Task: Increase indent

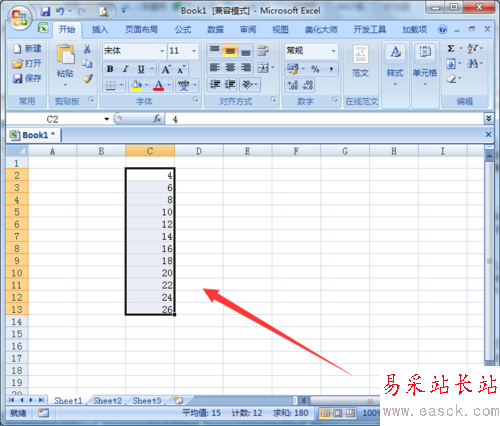Action: click(x=230, y=85)
